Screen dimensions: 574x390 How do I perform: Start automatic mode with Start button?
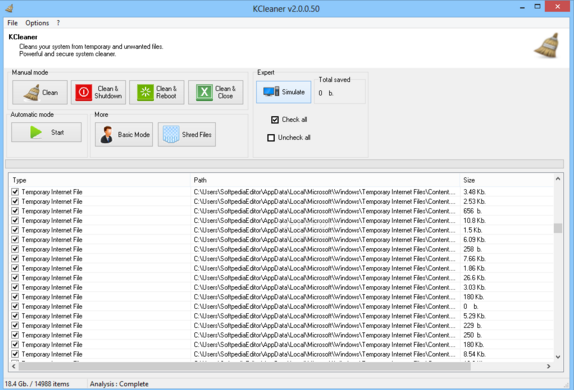pos(46,132)
